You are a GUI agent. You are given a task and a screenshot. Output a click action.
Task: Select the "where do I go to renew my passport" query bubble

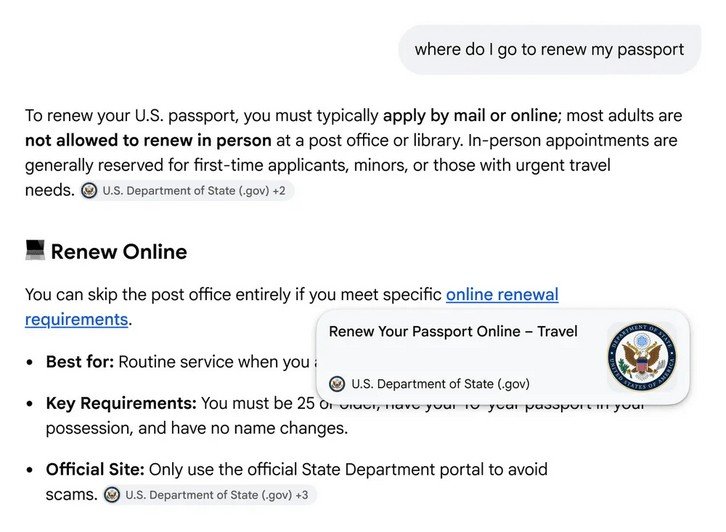tap(550, 50)
